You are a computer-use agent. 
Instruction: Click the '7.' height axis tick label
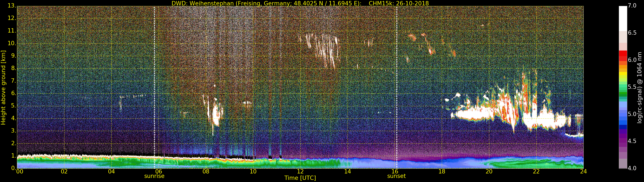click(x=14, y=81)
